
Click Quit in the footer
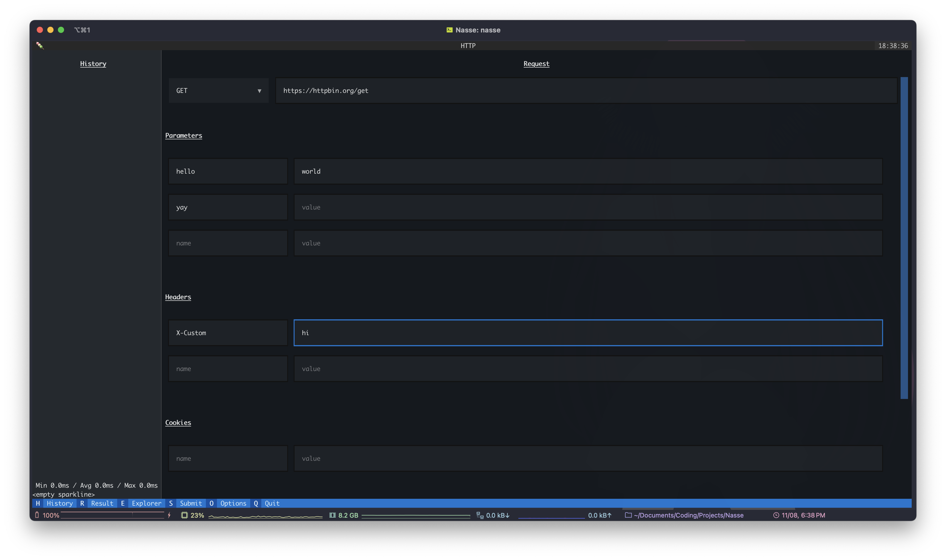tap(272, 504)
